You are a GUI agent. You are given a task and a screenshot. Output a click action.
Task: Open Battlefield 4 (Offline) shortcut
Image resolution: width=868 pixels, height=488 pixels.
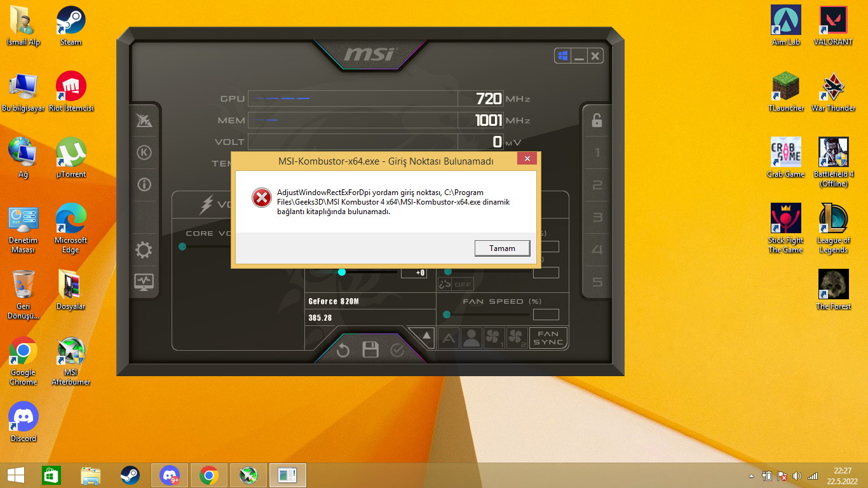pyautogui.click(x=833, y=163)
